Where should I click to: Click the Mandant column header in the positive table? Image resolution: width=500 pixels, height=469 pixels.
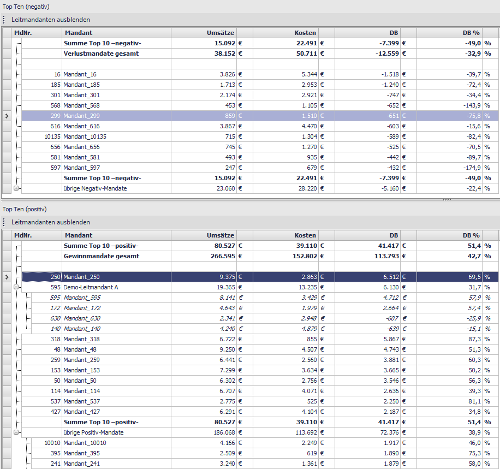(117, 235)
